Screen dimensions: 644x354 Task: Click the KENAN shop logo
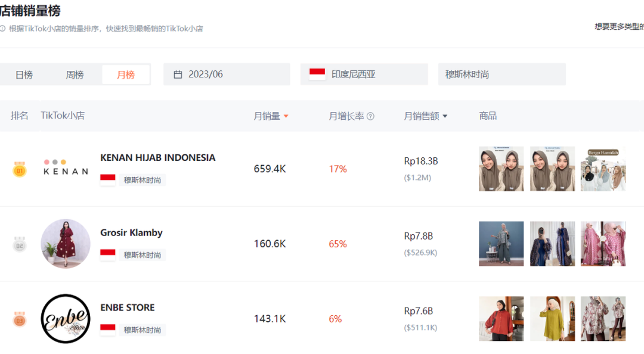(x=66, y=168)
